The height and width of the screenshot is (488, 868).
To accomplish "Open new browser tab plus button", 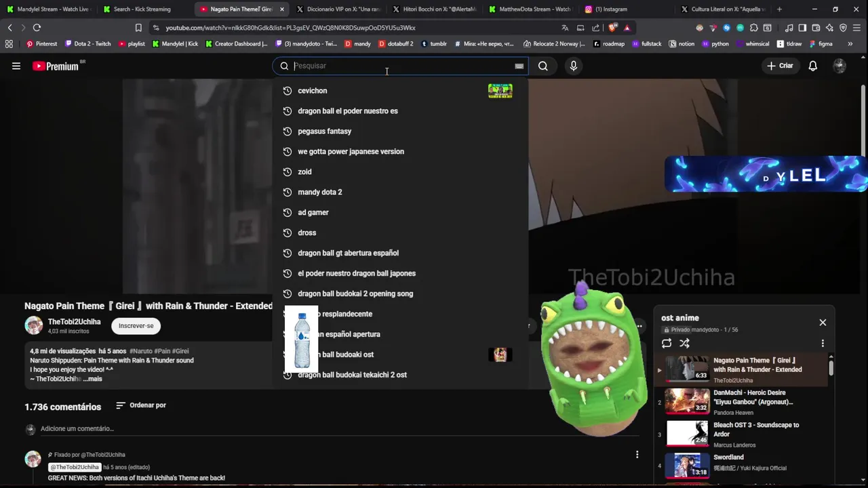I will 779,9.
